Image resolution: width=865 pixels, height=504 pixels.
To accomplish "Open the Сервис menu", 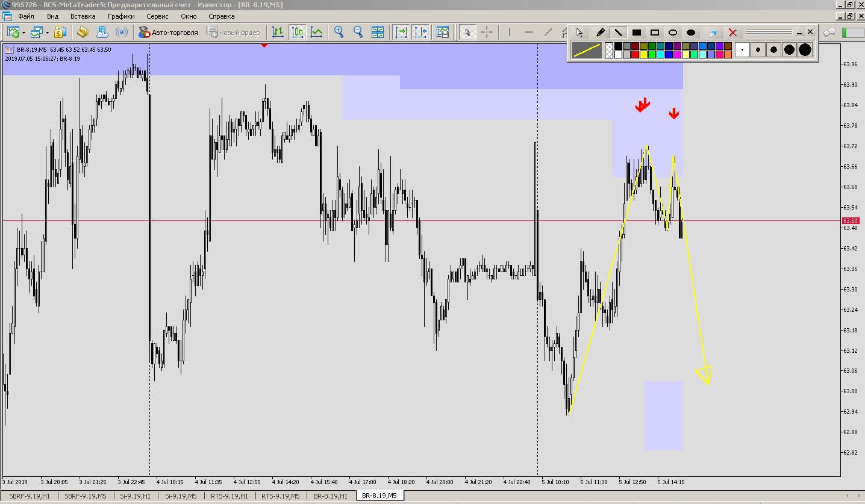I will click(x=158, y=16).
